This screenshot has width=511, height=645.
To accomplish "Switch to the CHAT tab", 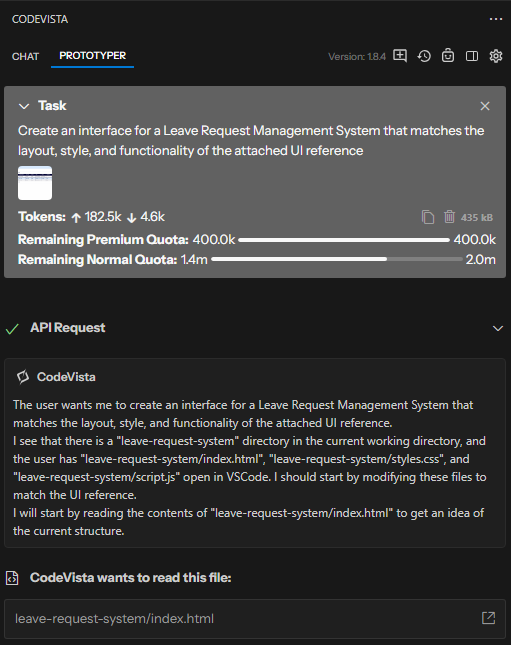I will 26,56.
